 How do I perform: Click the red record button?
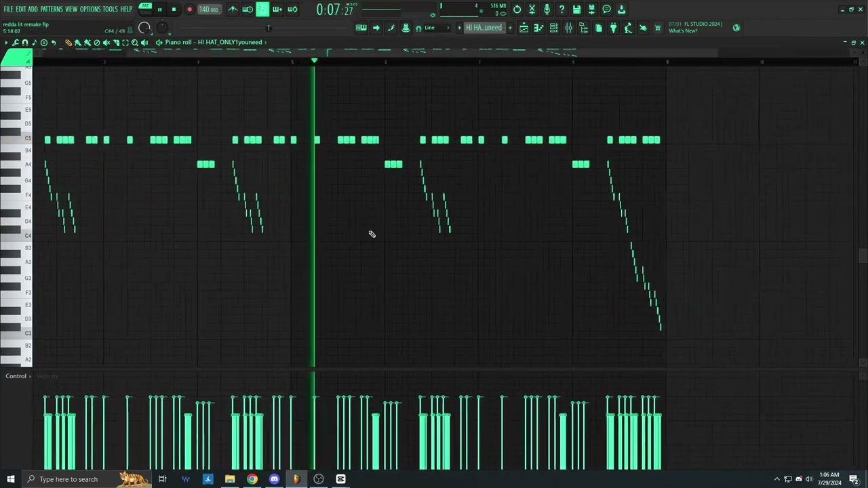(x=189, y=9)
